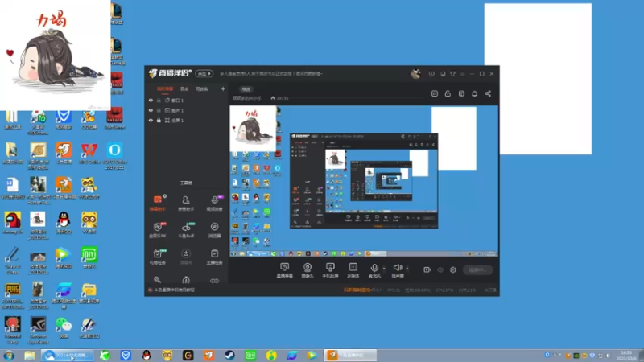The width and height of the screenshot is (644, 362).
Task: Toggle the lock on the 图片1 source
Action: [x=159, y=110]
